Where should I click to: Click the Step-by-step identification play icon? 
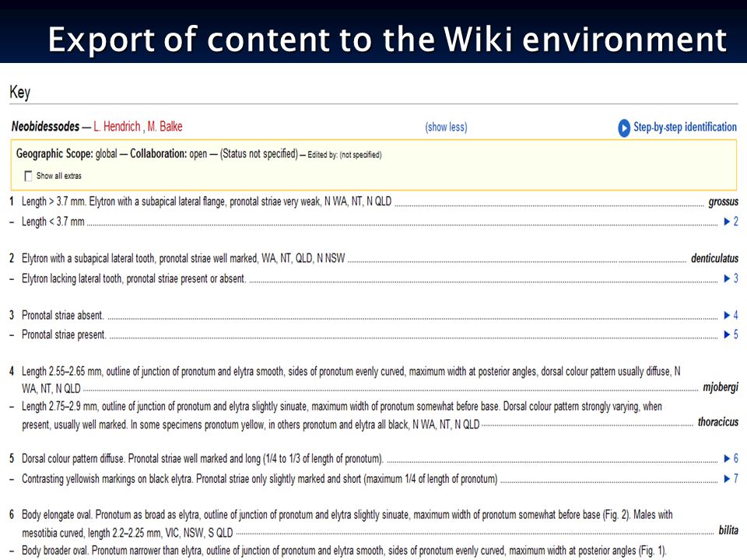(623, 128)
